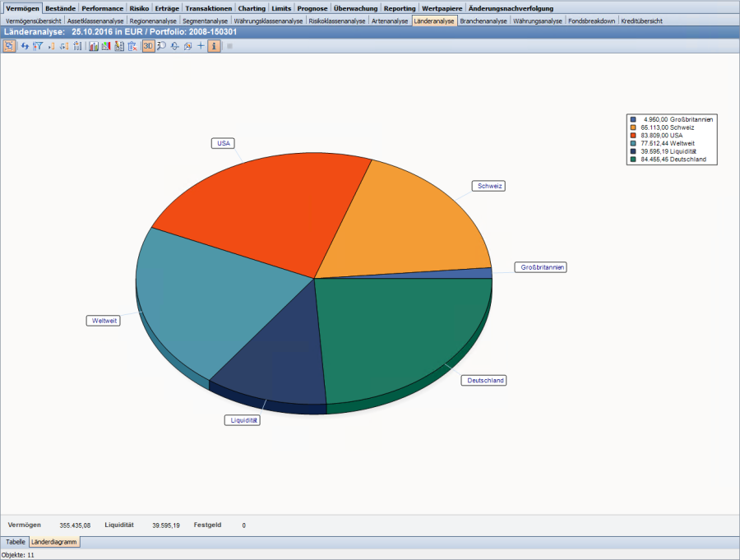Click the orange Schweiz legend swatch

[x=633, y=127]
